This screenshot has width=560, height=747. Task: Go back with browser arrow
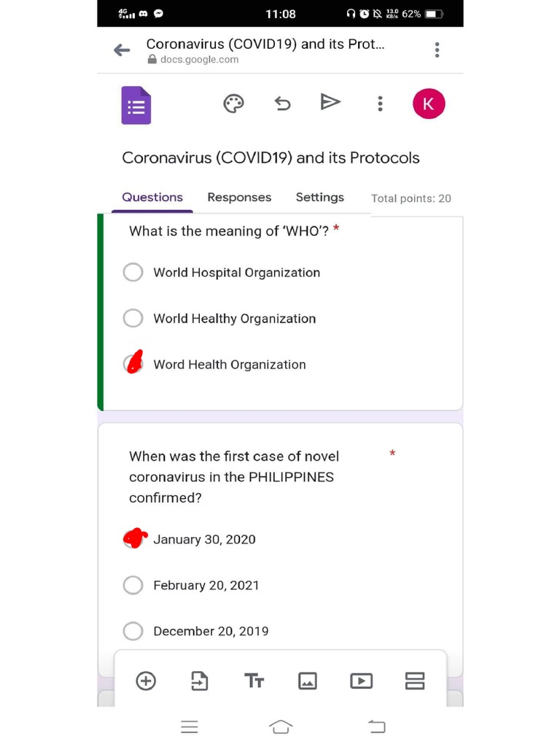click(122, 50)
